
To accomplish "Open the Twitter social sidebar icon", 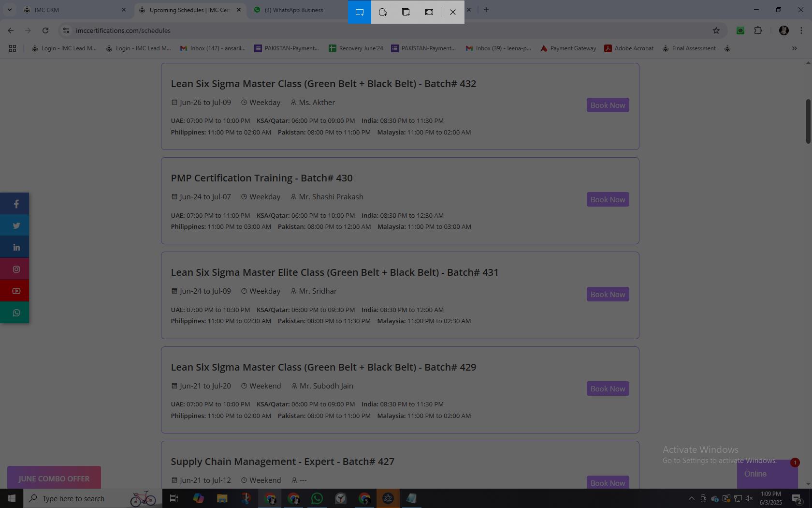I will (14, 225).
